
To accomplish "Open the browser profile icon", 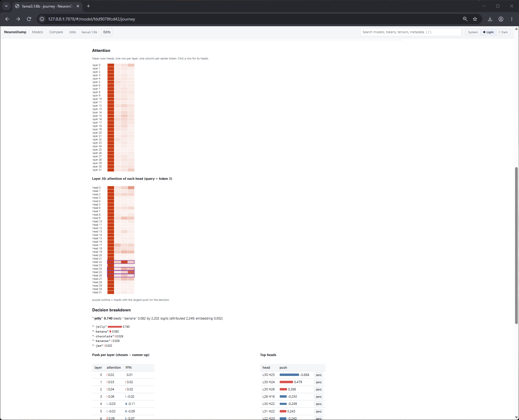I will pyautogui.click(x=501, y=19).
